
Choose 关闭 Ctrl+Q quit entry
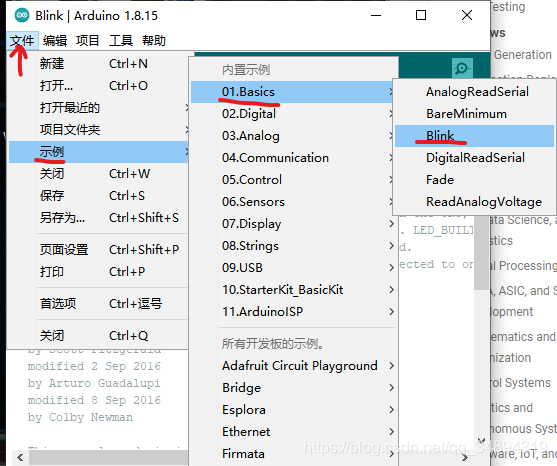pos(98,336)
